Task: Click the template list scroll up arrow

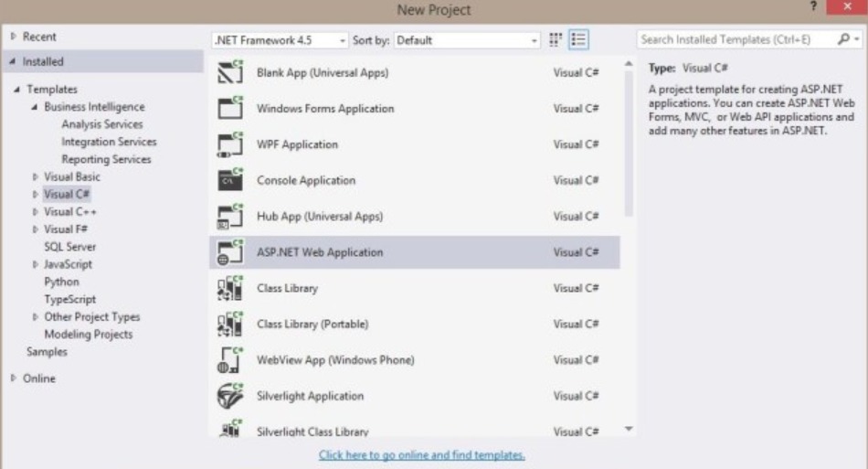Action: point(629,64)
